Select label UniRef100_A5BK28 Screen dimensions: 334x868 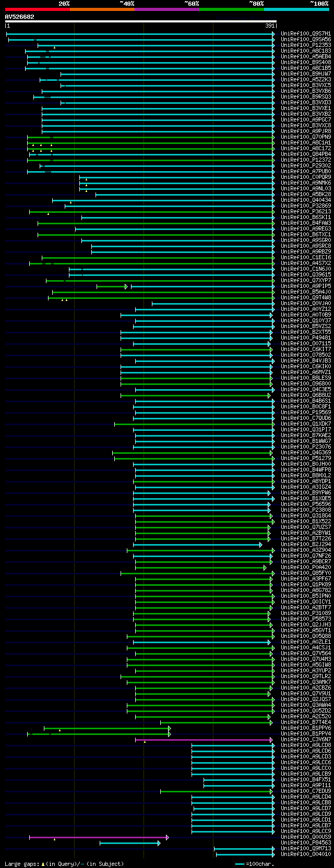click(306, 194)
